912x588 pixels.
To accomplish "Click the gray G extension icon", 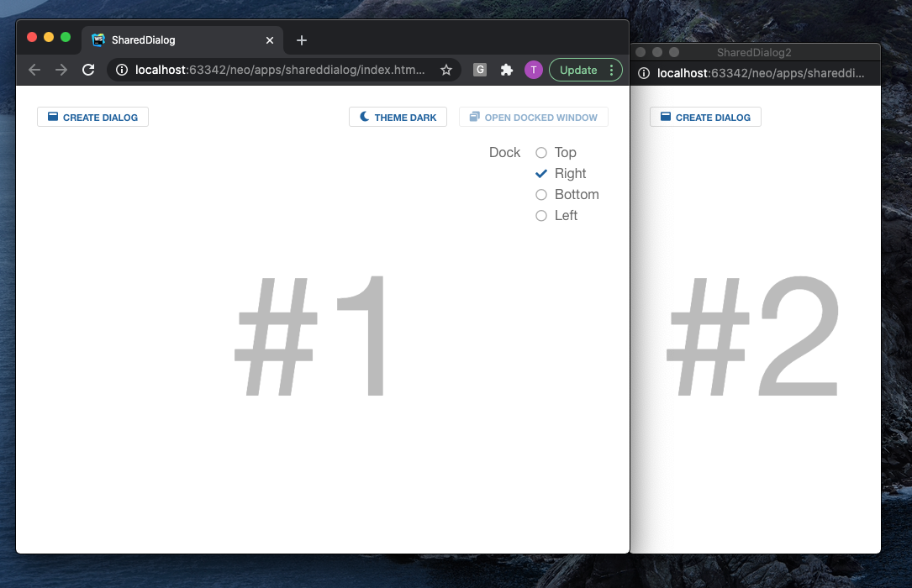I will coord(480,70).
